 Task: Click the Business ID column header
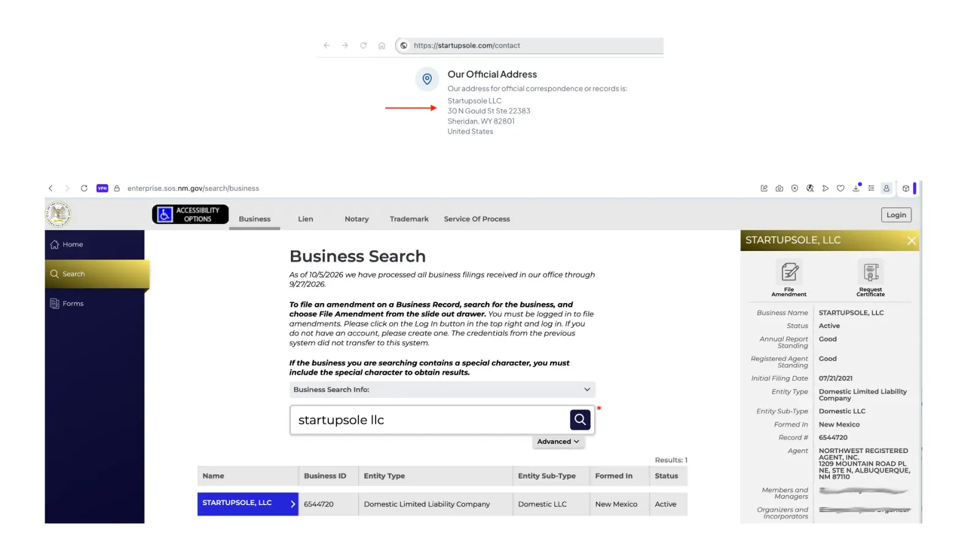point(328,476)
